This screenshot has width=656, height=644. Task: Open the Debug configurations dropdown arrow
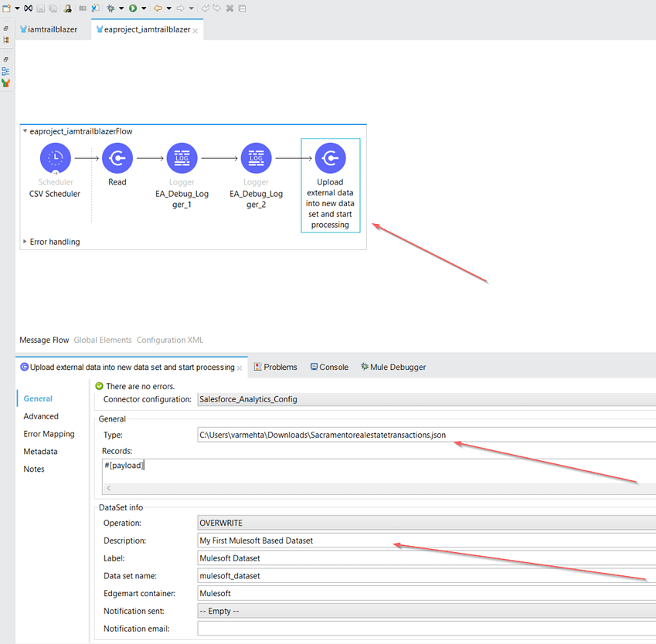click(x=121, y=8)
